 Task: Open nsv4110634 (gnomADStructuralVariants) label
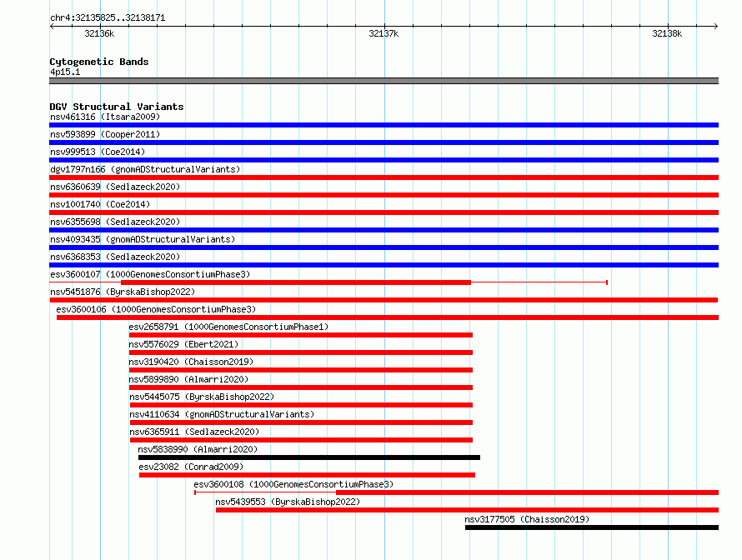(222, 414)
